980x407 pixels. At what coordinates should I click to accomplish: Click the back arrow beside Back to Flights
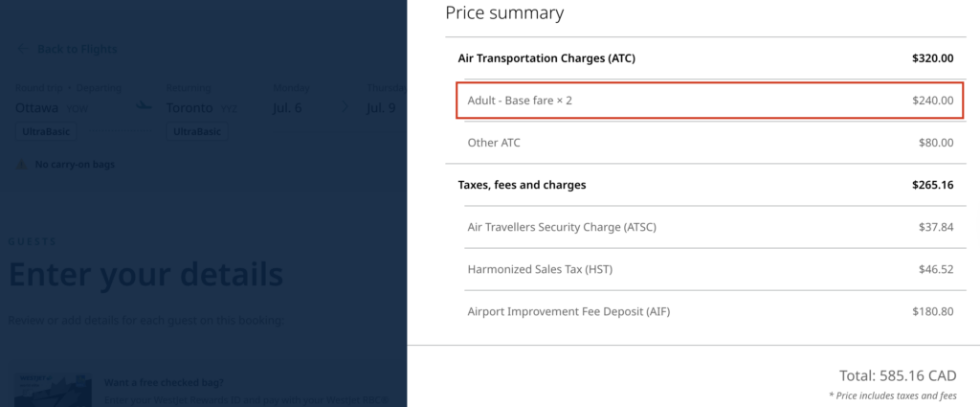[x=22, y=49]
